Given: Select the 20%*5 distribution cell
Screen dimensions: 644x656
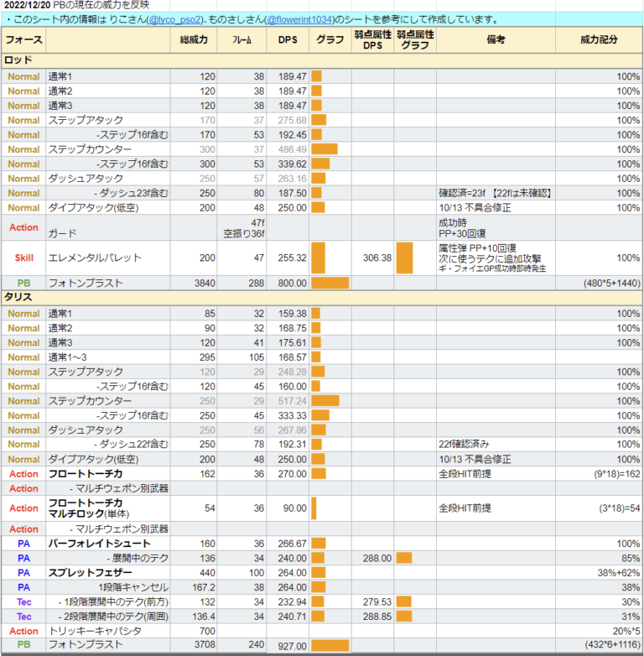Looking at the screenshot, I should tap(599, 631).
